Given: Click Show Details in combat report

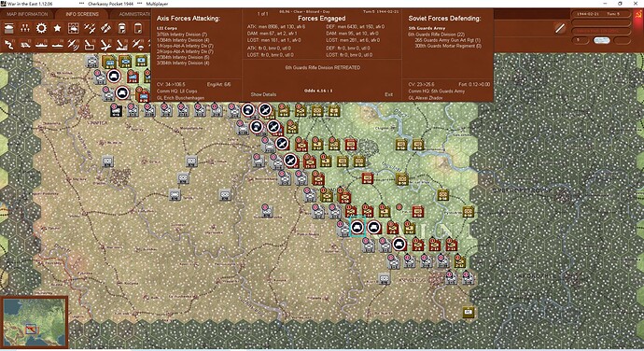Looking at the screenshot, I should click(x=263, y=94).
